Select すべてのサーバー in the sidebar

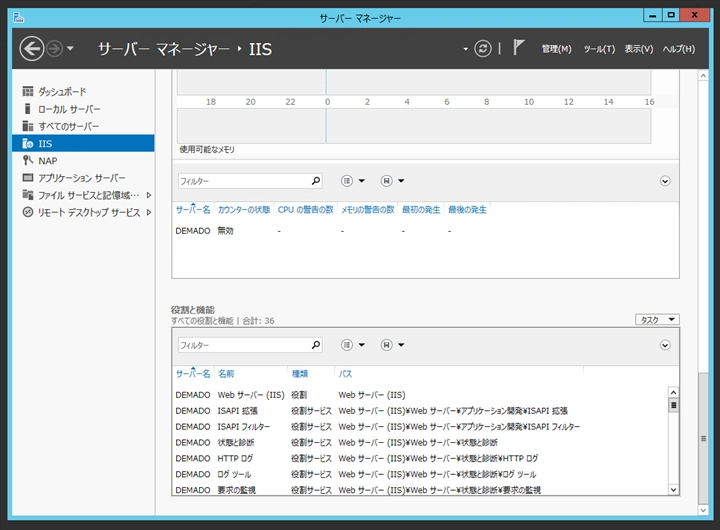(x=83, y=126)
